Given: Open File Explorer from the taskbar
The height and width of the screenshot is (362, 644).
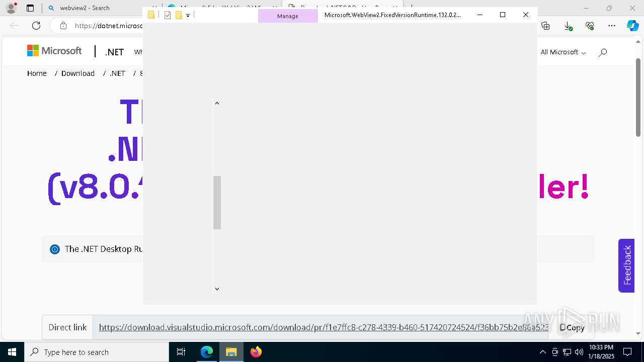Looking at the screenshot, I should [x=231, y=352].
